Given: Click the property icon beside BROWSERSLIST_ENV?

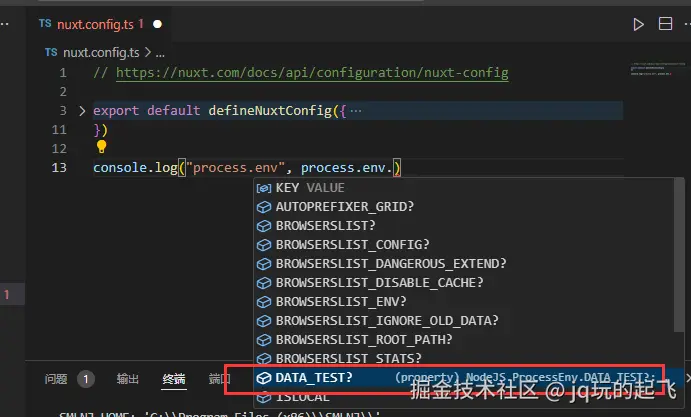Looking at the screenshot, I should [264, 302].
